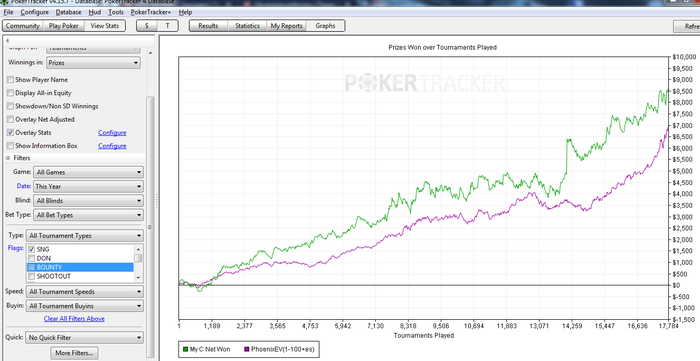Click the Flags list scroll-up arrow
Screen dimensions: 700x361
tap(138, 249)
